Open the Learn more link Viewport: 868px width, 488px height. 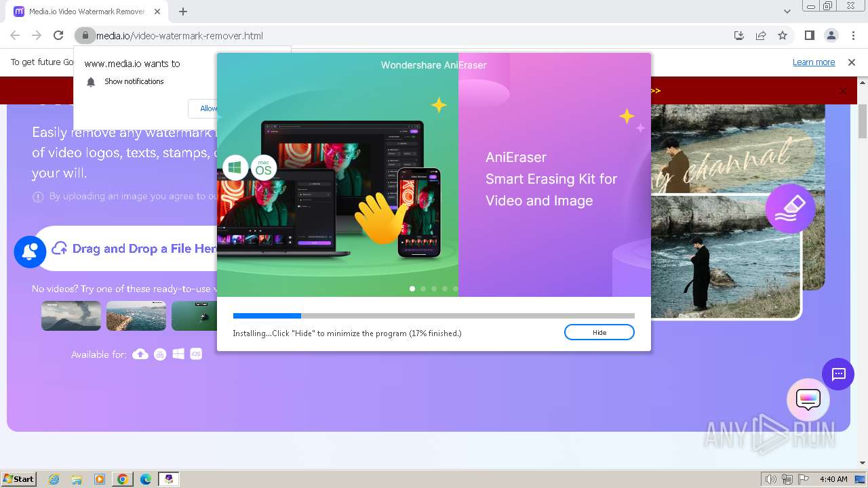814,62
